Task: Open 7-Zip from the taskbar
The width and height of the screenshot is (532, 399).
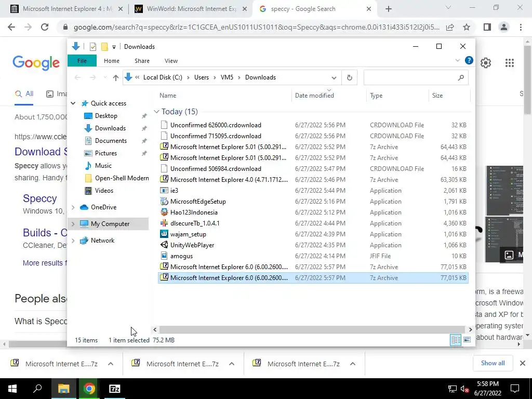Action: [115, 389]
